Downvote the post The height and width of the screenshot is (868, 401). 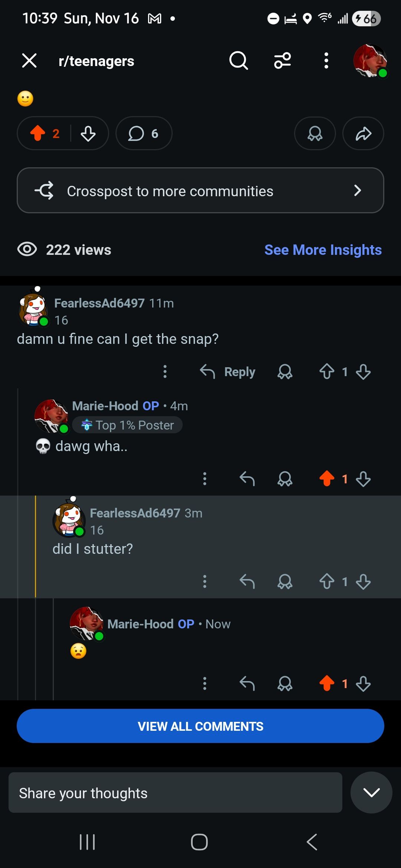[x=88, y=134]
